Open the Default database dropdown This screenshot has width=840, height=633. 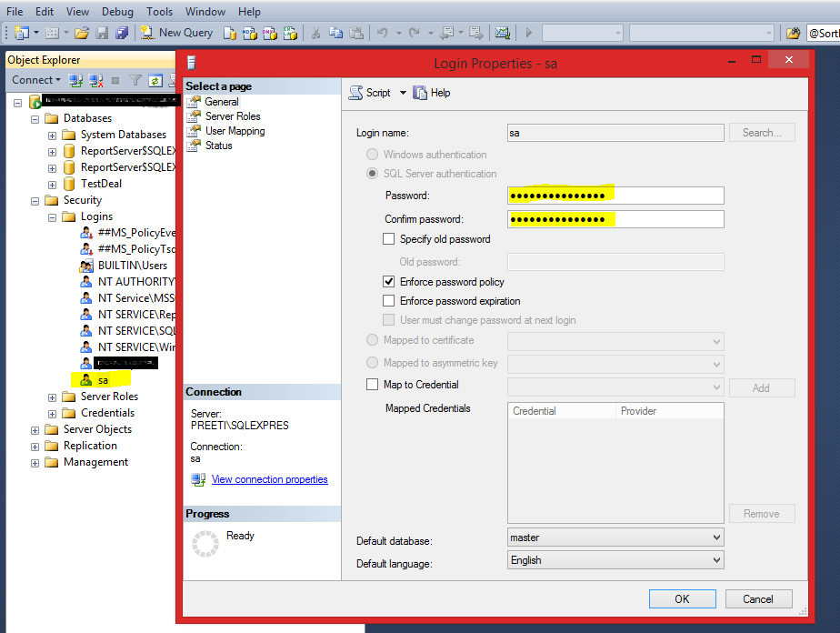click(x=717, y=537)
